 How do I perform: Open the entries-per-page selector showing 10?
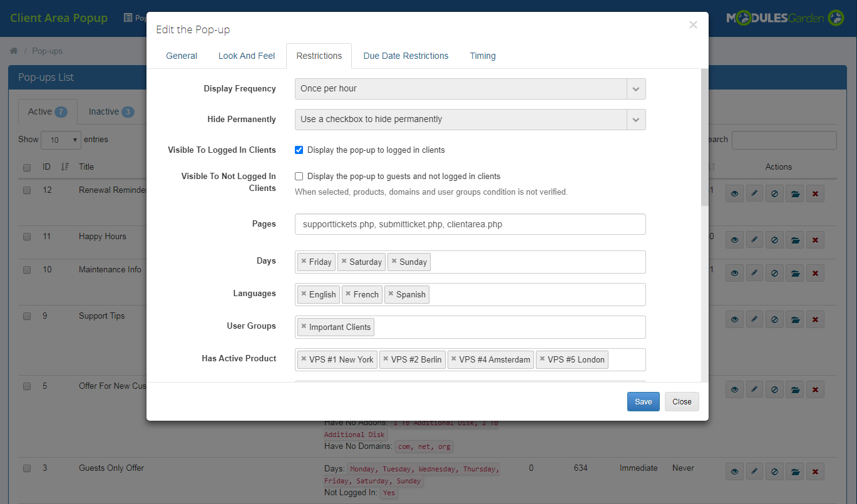click(x=61, y=140)
